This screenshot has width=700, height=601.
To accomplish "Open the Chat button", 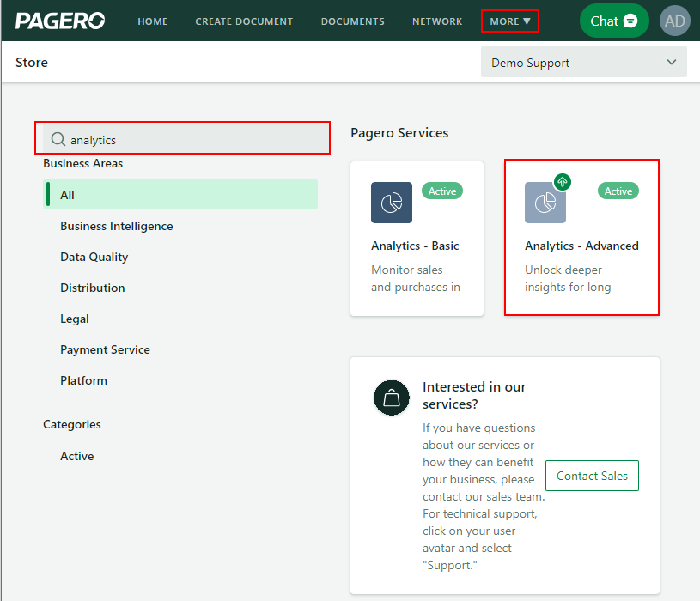I will (x=614, y=21).
